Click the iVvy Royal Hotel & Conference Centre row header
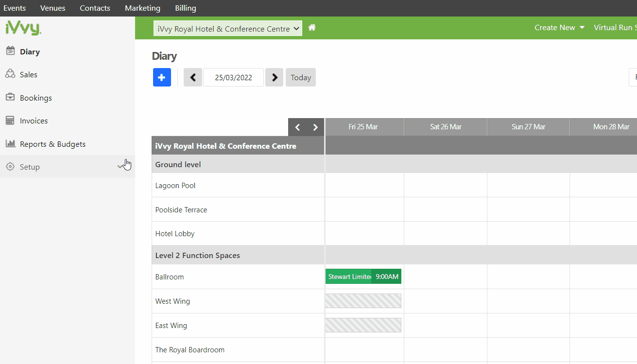 coord(238,146)
